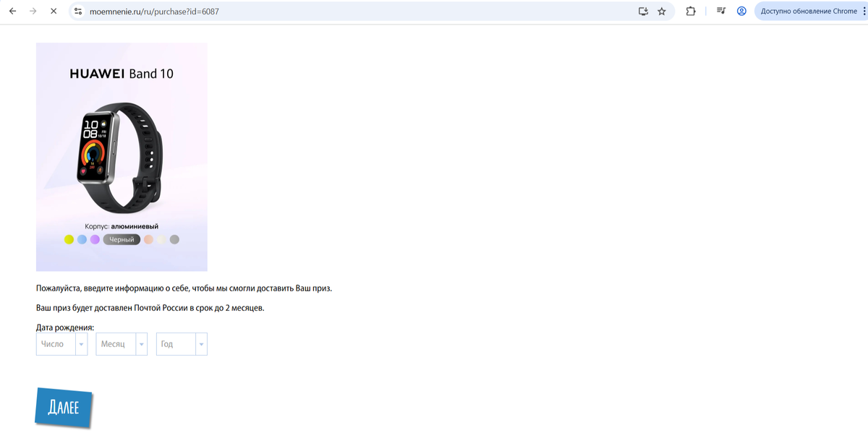
Task: Open the media controls icon
Action: 721,12
